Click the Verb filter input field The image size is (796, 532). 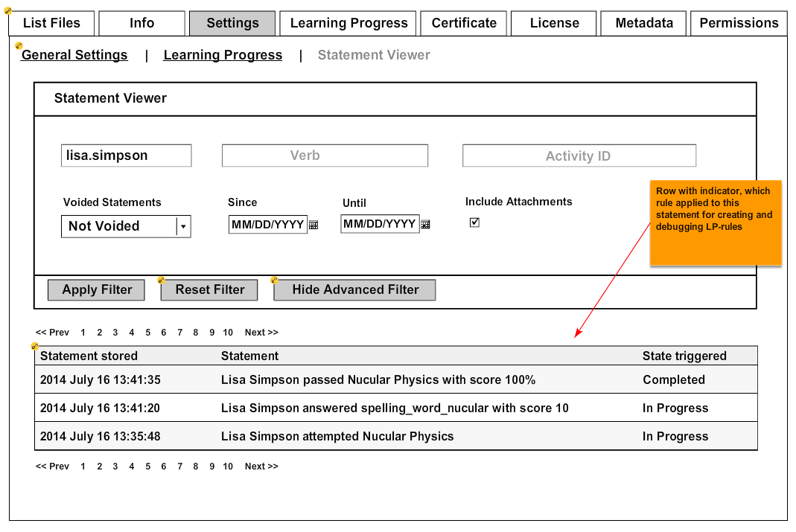click(325, 156)
